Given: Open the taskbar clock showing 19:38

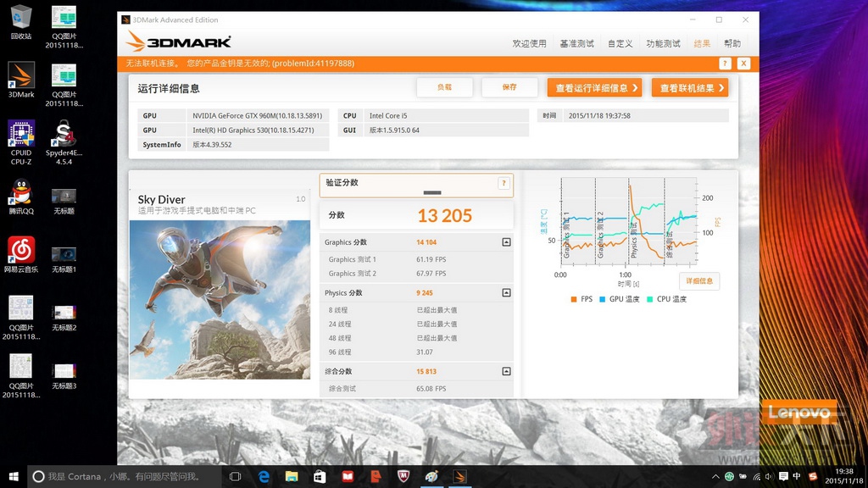Looking at the screenshot, I should [844, 476].
